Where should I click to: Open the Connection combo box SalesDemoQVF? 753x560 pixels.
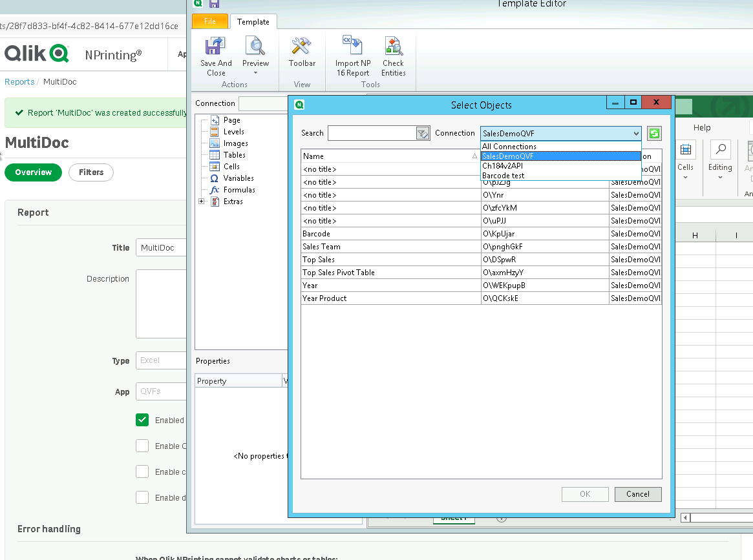pyautogui.click(x=561, y=134)
